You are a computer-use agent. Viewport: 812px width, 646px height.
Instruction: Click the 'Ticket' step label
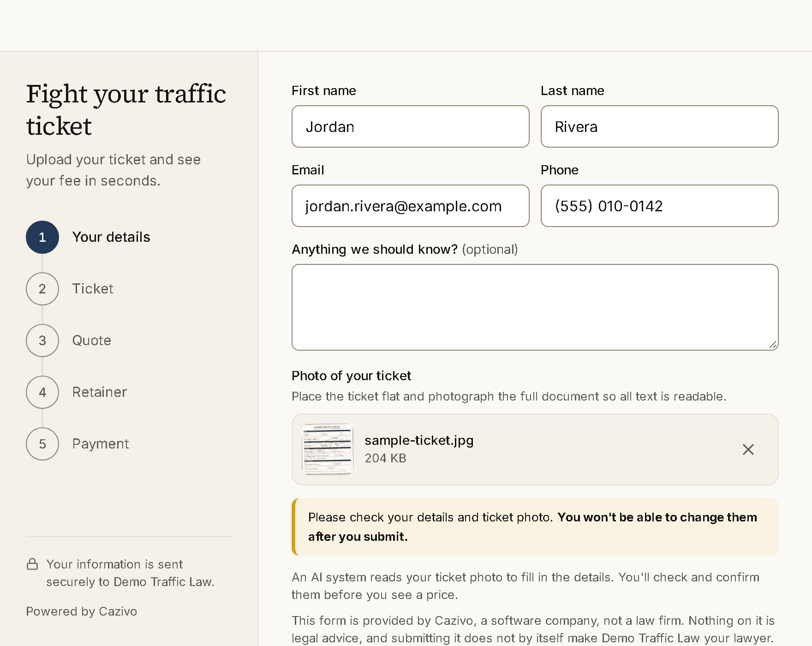tap(93, 289)
